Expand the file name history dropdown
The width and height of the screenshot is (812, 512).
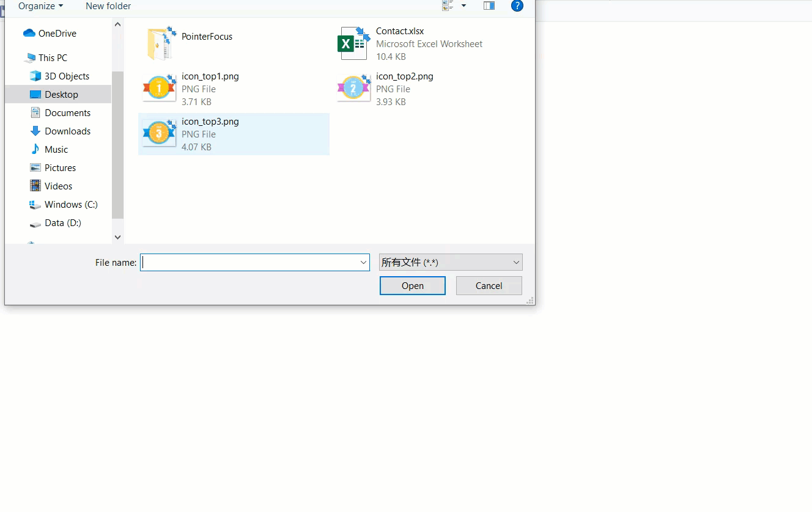363,262
